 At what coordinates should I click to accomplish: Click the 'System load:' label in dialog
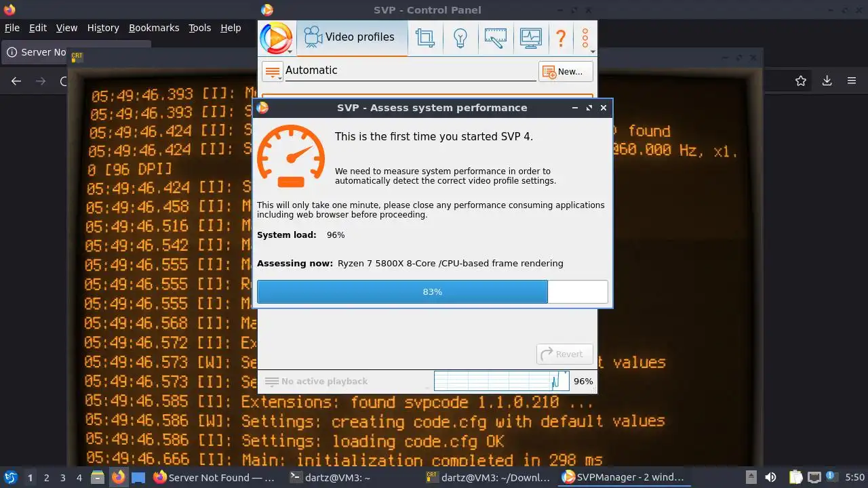click(286, 235)
